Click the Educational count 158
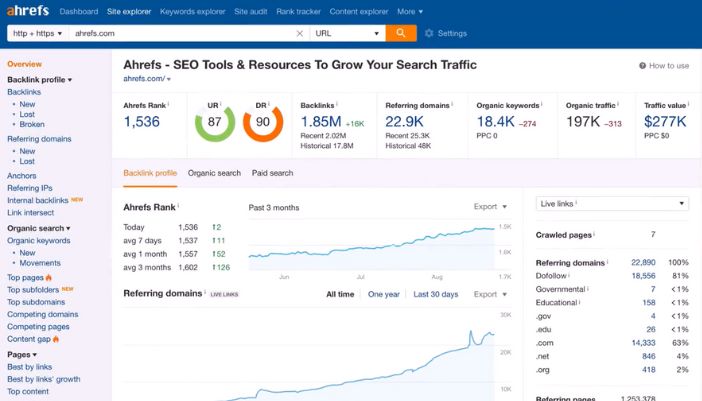The height and width of the screenshot is (401, 702). 649,303
